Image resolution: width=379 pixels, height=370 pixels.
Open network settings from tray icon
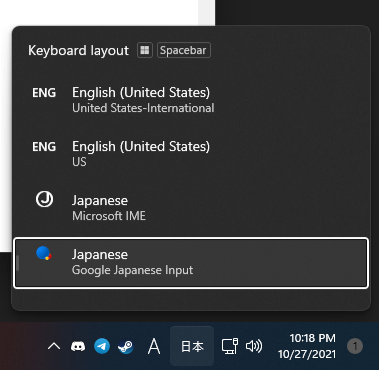(x=230, y=346)
